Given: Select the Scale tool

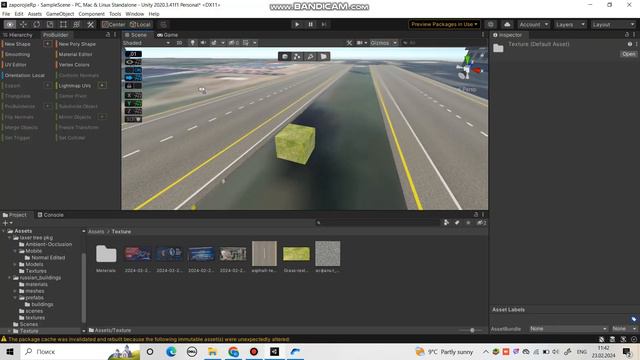Looking at the screenshot, I should click(50, 24).
